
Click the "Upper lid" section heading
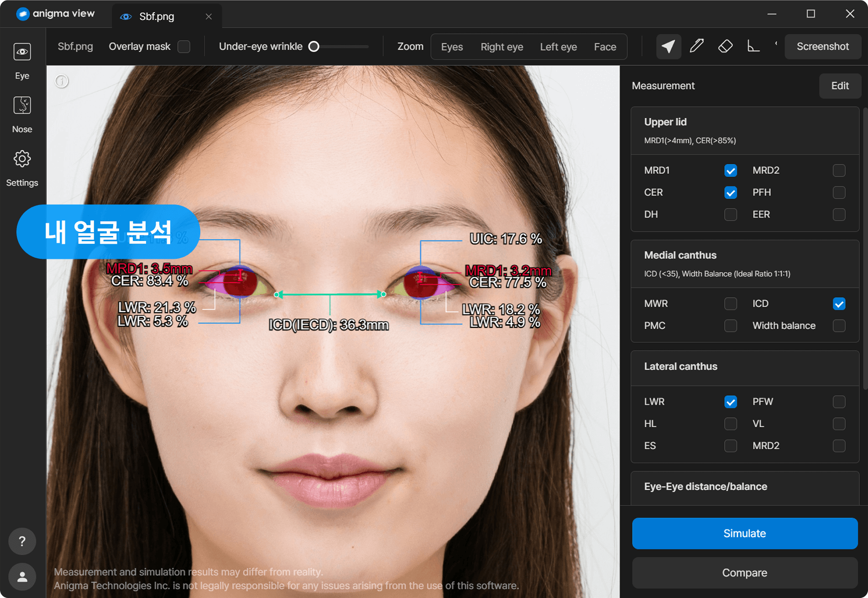665,122
